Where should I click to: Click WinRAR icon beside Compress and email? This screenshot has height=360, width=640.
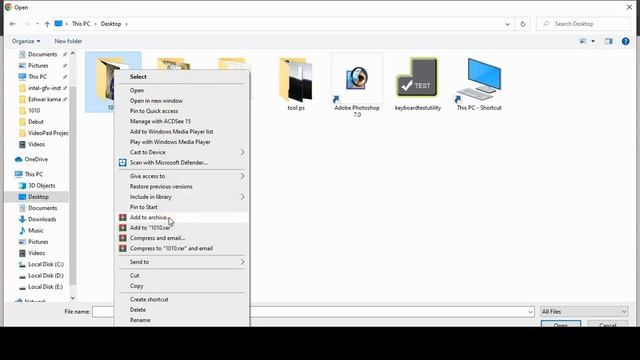(122, 238)
